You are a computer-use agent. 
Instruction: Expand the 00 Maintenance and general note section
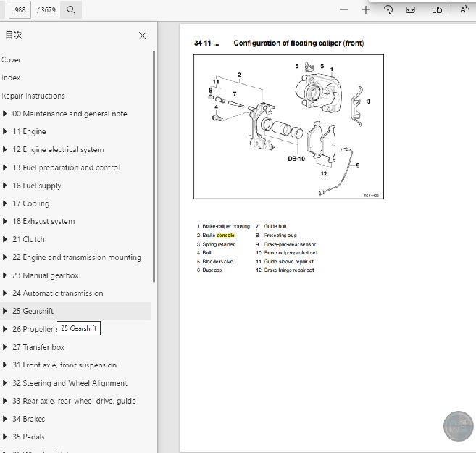point(4,114)
